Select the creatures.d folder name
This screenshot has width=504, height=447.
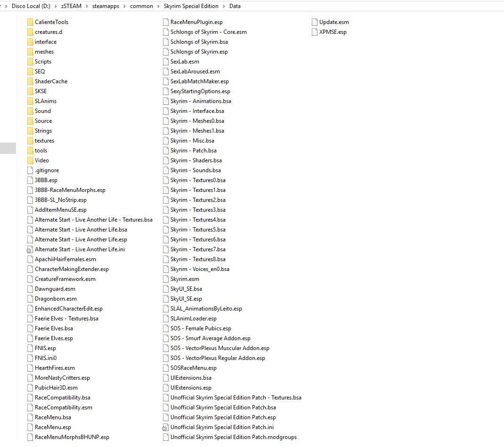(x=49, y=32)
